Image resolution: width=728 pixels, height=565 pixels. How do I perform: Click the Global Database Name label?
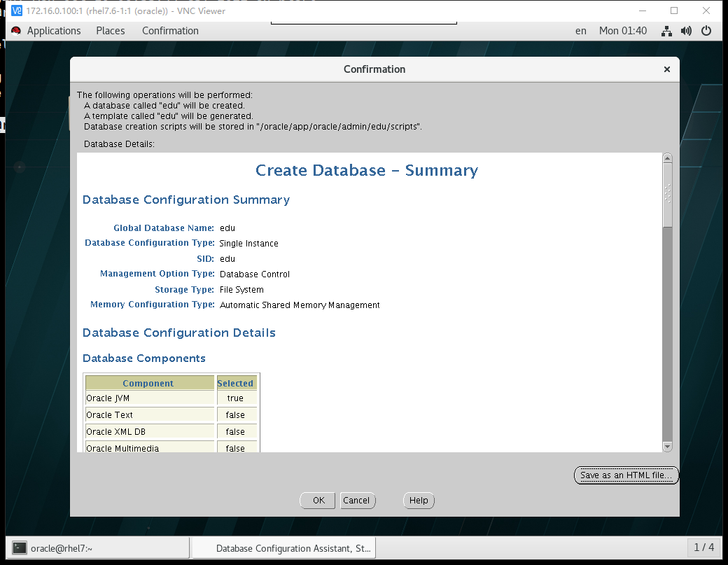[x=163, y=228]
